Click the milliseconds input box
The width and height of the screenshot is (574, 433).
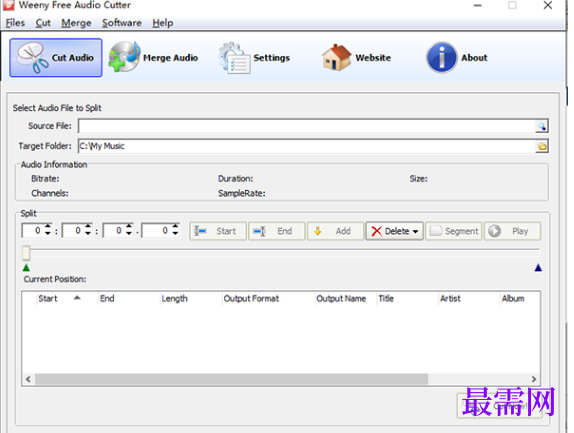point(157,231)
